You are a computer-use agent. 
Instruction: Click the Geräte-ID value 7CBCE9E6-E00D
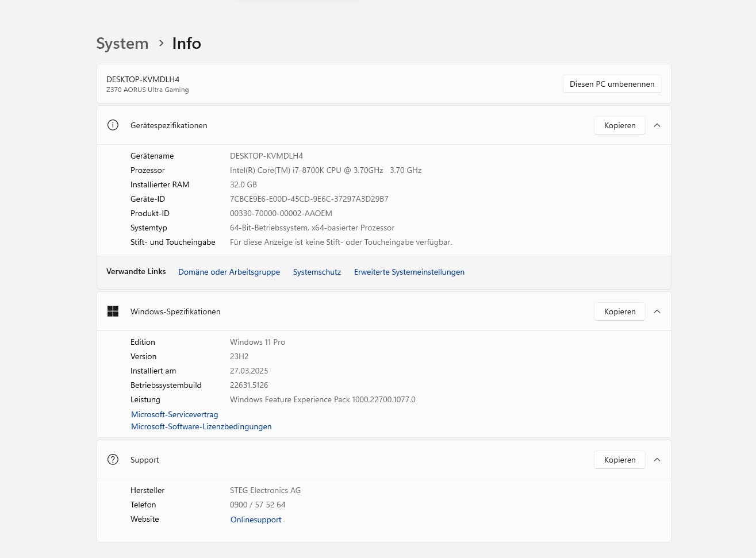tap(309, 199)
